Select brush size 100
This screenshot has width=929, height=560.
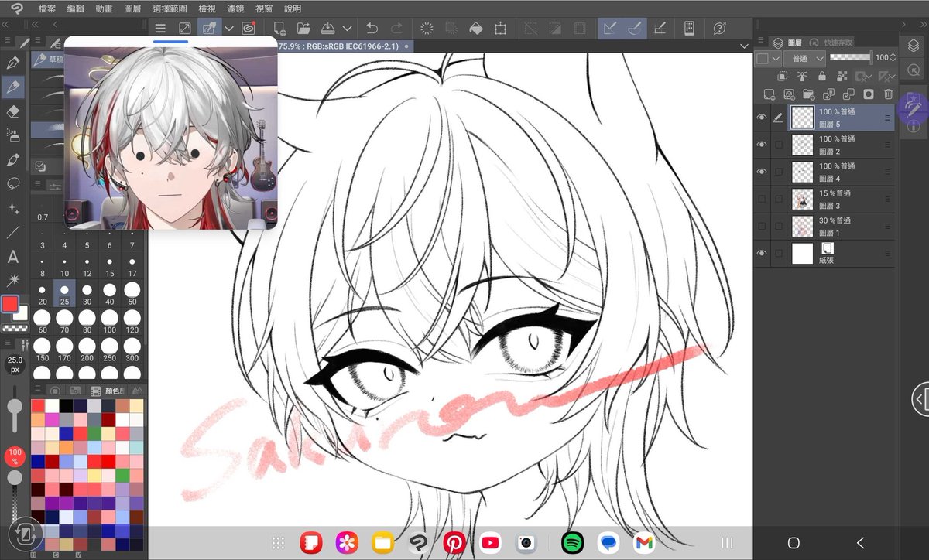(109, 321)
